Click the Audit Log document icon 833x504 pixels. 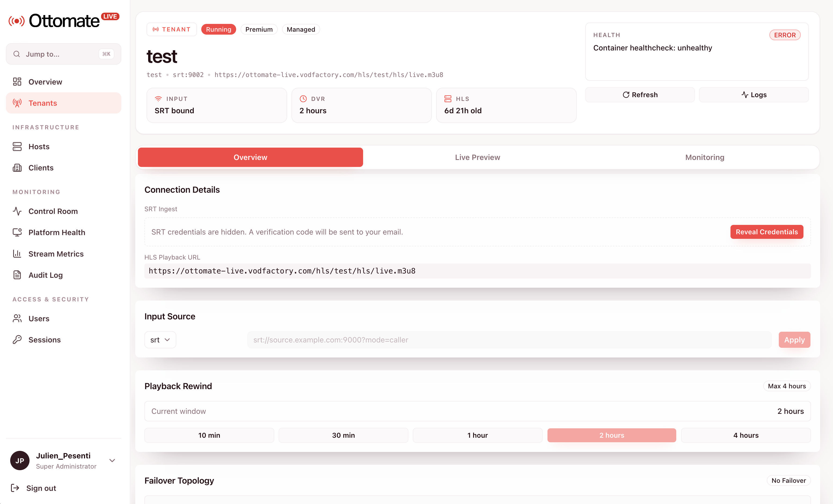pyautogui.click(x=17, y=275)
